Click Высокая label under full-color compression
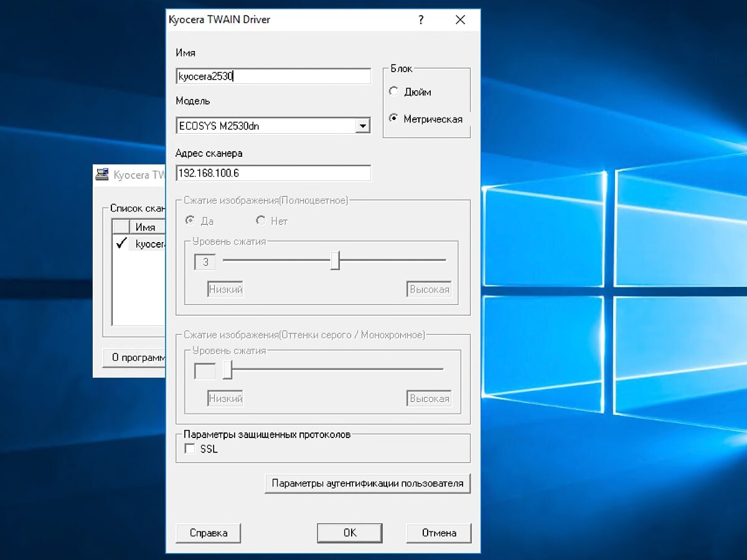The image size is (747, 560). point(430,289)
